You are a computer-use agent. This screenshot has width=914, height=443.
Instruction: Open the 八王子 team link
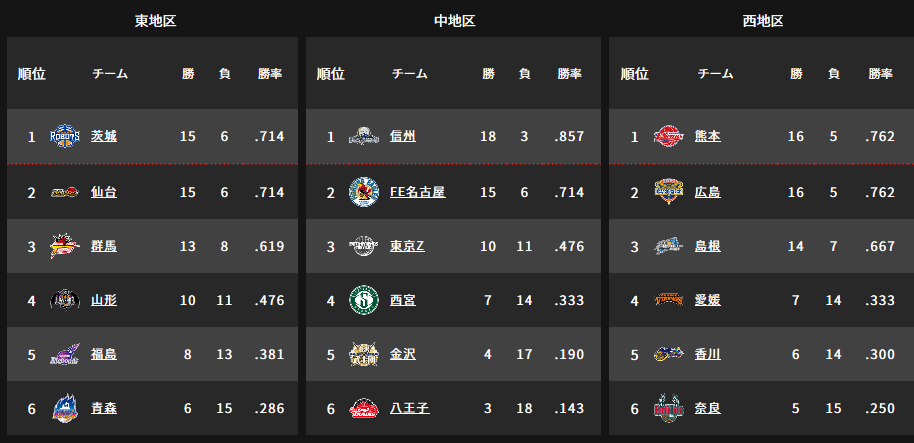point(409,408)
